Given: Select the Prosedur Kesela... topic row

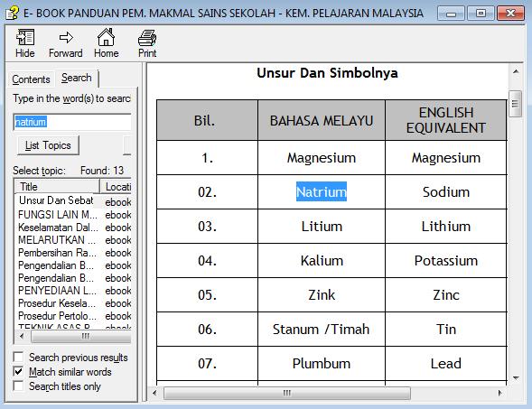Looking at the screenshot, I should (x=73, y=303).
